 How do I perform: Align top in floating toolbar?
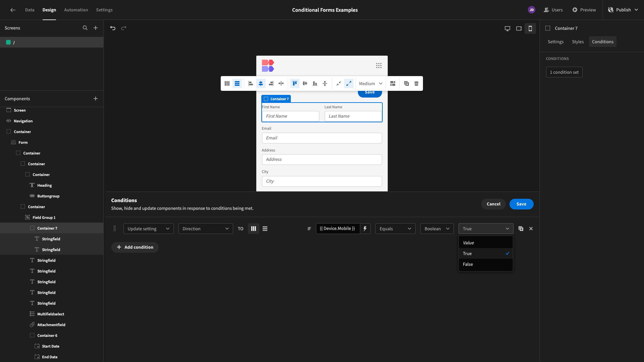294,83
